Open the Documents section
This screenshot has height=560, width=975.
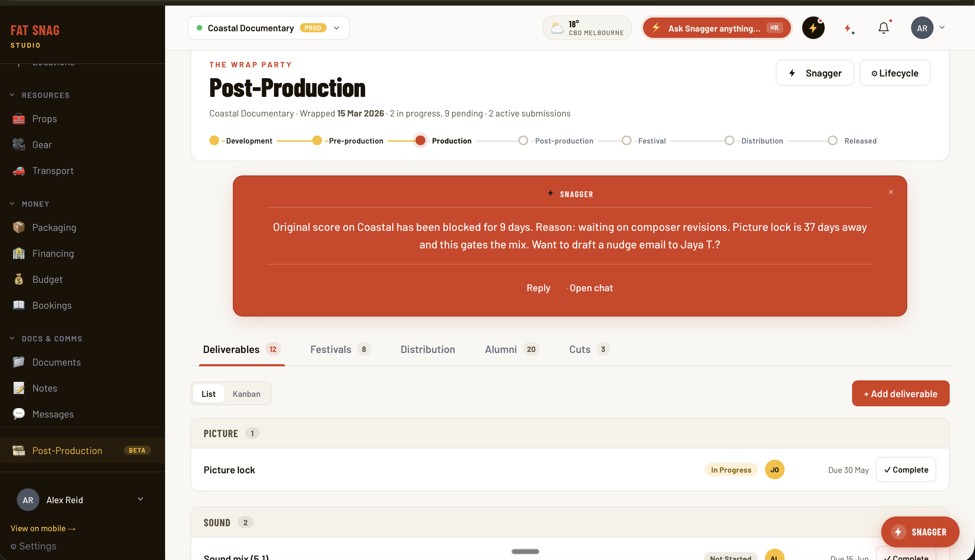56,362
